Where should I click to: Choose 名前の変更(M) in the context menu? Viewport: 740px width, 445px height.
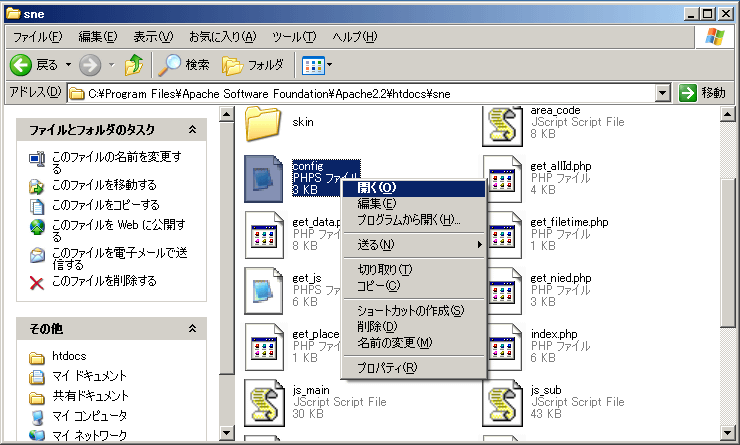coord(414,343)
